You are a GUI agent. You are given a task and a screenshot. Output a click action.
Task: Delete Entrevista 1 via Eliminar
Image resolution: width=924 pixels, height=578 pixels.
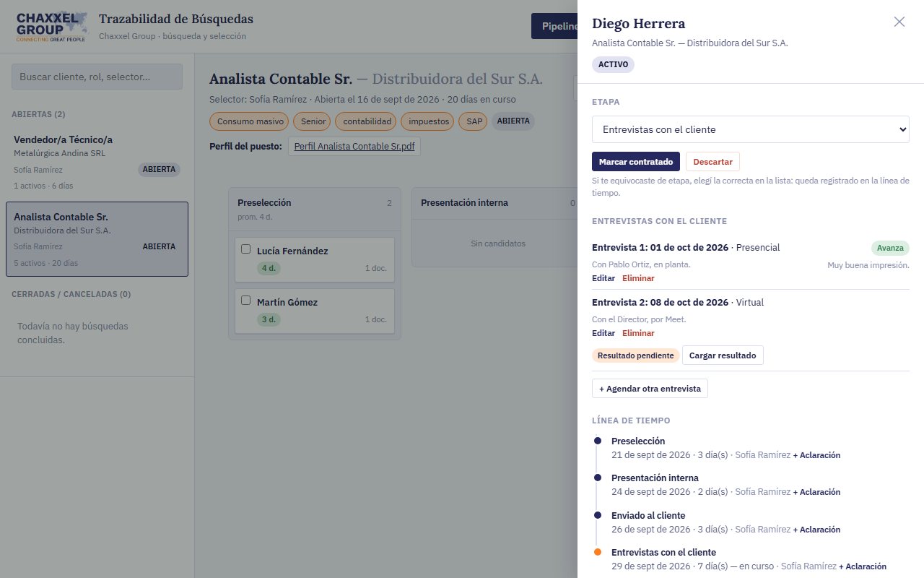(x=638, y=278)
